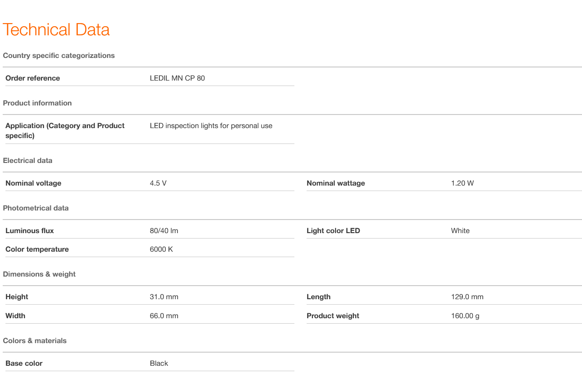Select the 1.20 W wattage value
Image resolution: width=582 pixels, height=392 pixels.
tap(462, 183)
